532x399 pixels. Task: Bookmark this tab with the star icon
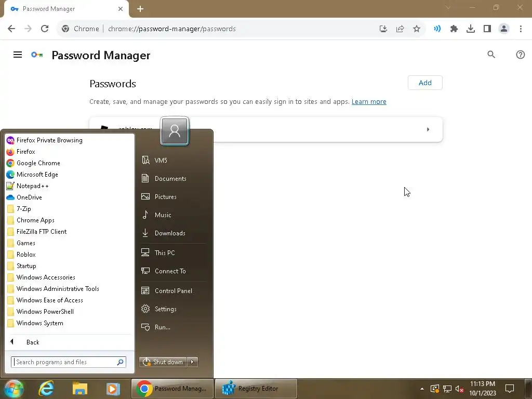(416, 29)
